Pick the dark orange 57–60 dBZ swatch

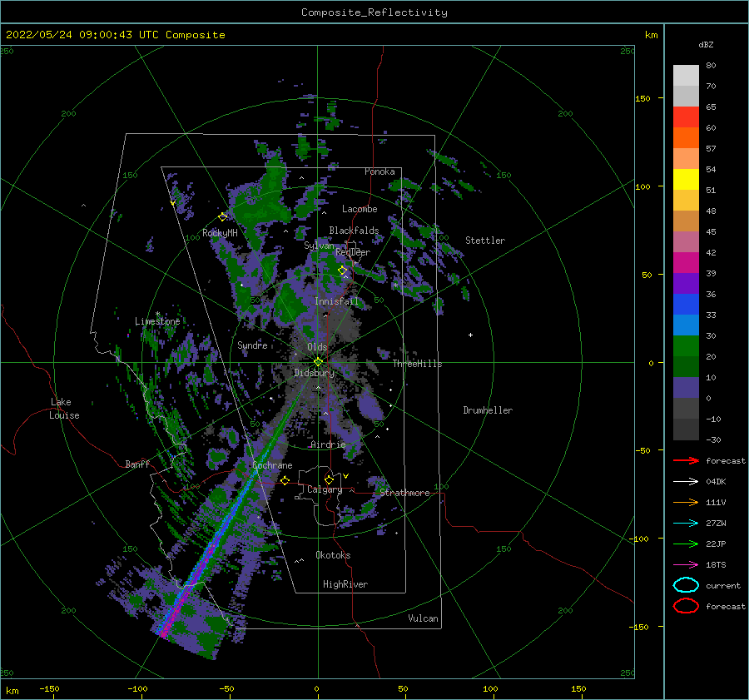click(686, 137)
